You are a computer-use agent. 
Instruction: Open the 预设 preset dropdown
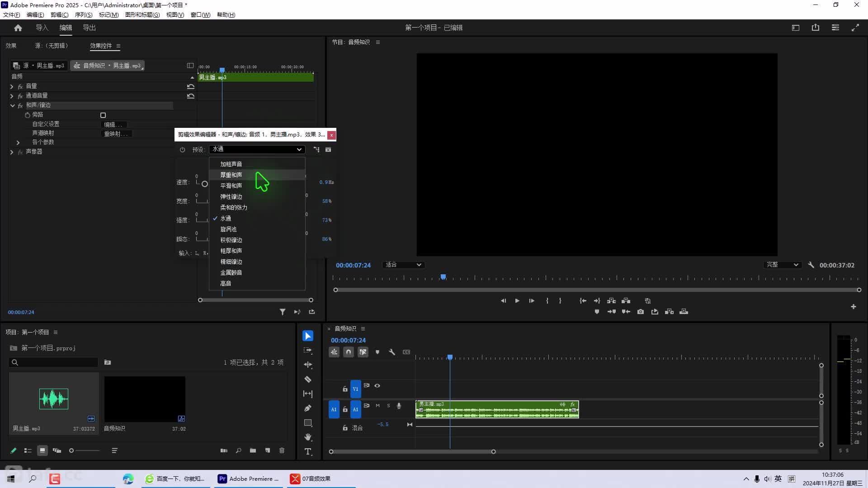[257, 149]
